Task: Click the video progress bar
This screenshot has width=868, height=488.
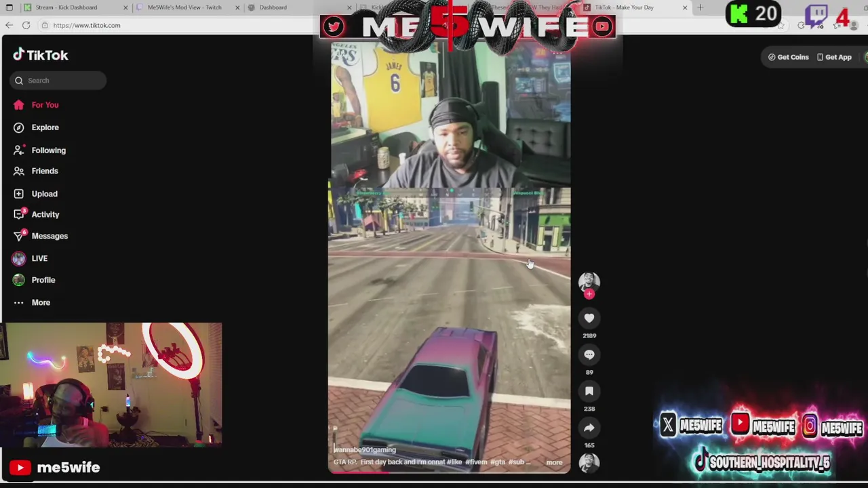Action: (449, 472)
